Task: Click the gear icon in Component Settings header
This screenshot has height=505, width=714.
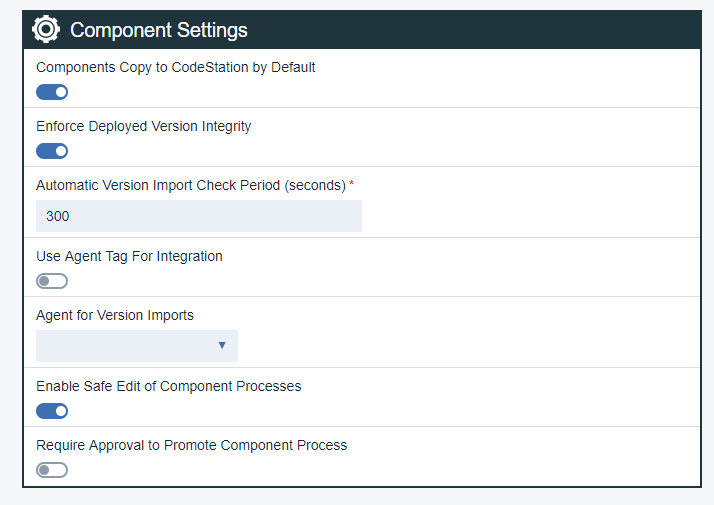Action: [46, 29]
